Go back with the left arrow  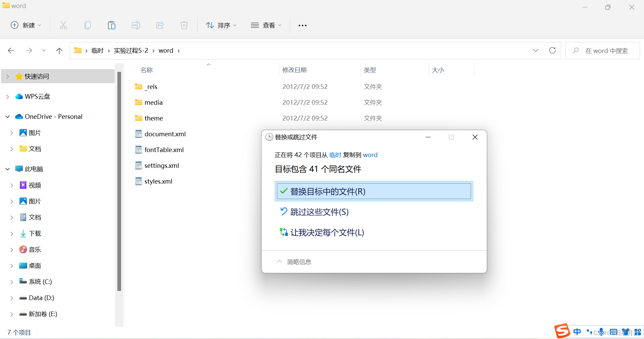[x=11, y=51]
